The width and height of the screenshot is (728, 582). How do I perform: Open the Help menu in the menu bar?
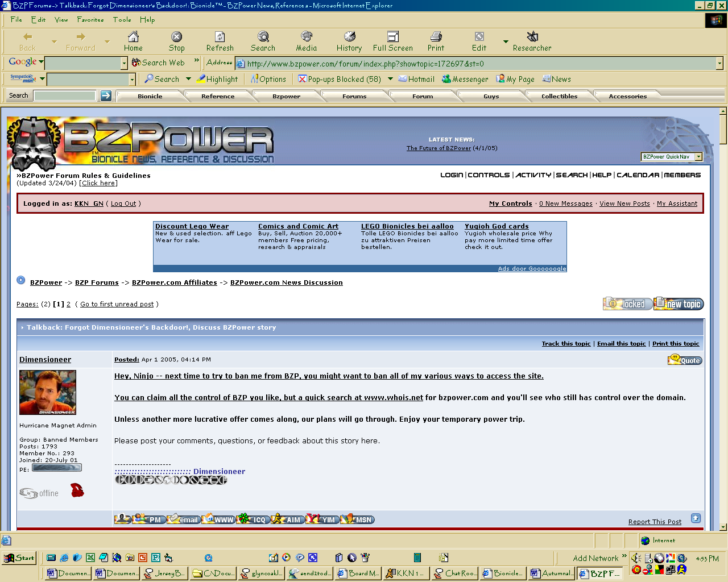pos(147,19)
